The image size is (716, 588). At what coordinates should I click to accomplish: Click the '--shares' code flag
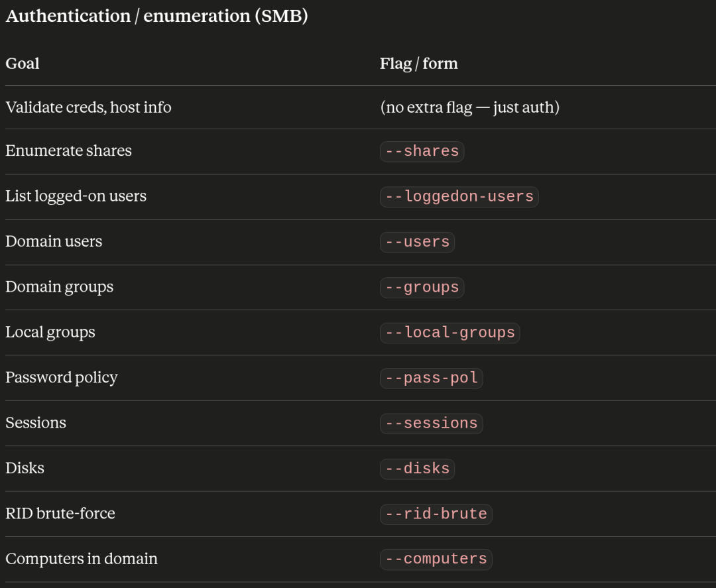(422, 152)
